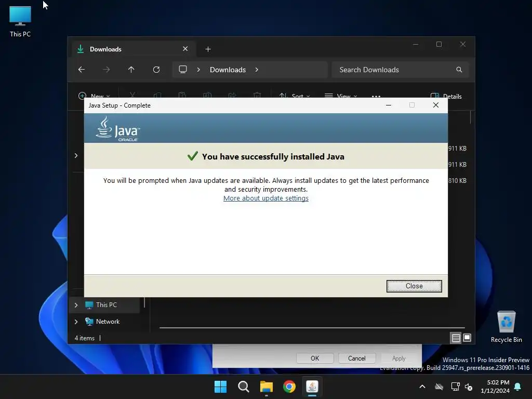
Task: Click the 810 KB file size cell
Action: coord(457,180)
